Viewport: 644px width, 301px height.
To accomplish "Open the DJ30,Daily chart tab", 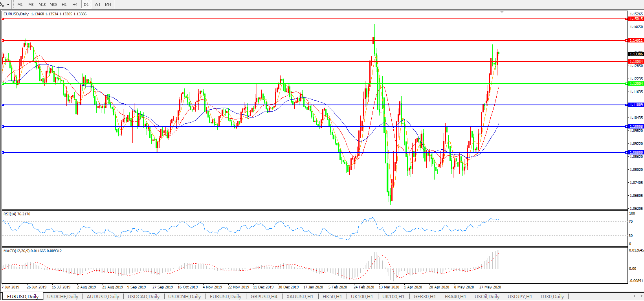I will (552, 297).
